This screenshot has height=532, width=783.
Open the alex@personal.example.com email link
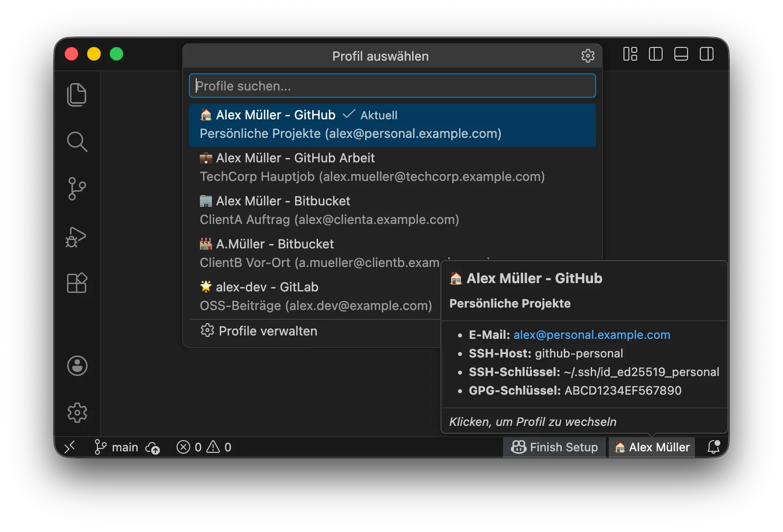(592, 334)
